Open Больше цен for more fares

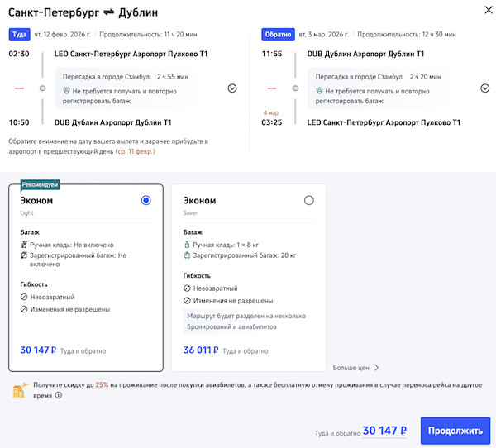(x=355, y=368)
